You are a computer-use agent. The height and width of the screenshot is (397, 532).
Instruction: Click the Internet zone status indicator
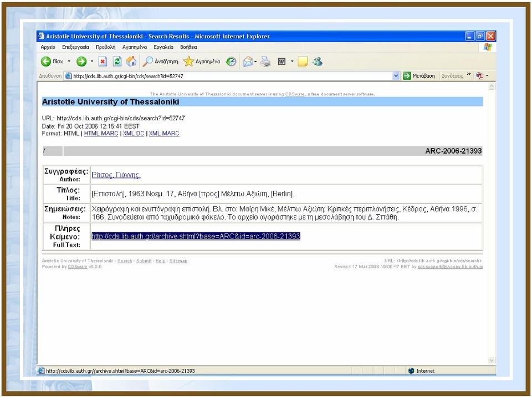pyautogui.click(x=421, y=371)
